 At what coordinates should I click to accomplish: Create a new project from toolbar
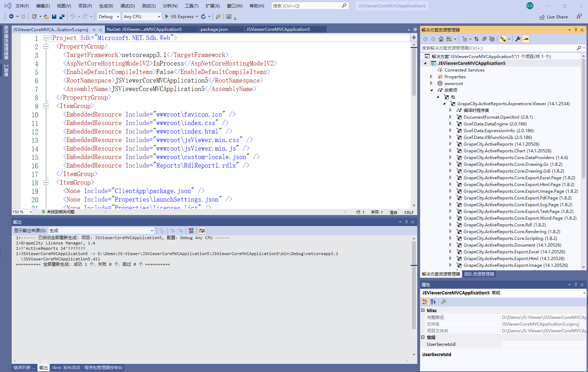click(x=34, y=17)
